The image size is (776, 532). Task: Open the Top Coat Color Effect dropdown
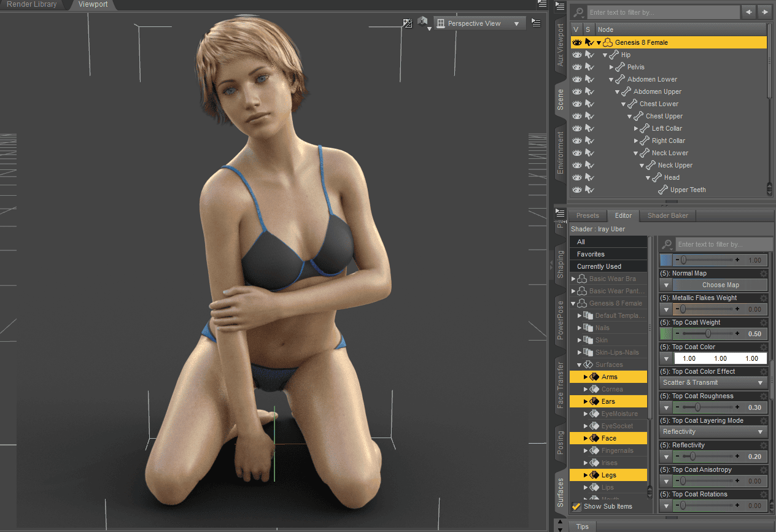[x=713, y=382]
